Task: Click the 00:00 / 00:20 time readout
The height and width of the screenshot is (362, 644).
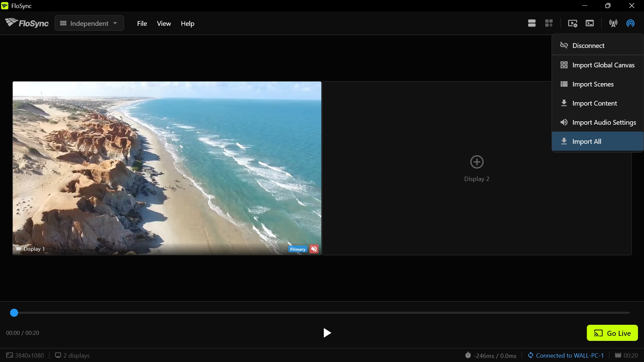Action: pos(22,333)
